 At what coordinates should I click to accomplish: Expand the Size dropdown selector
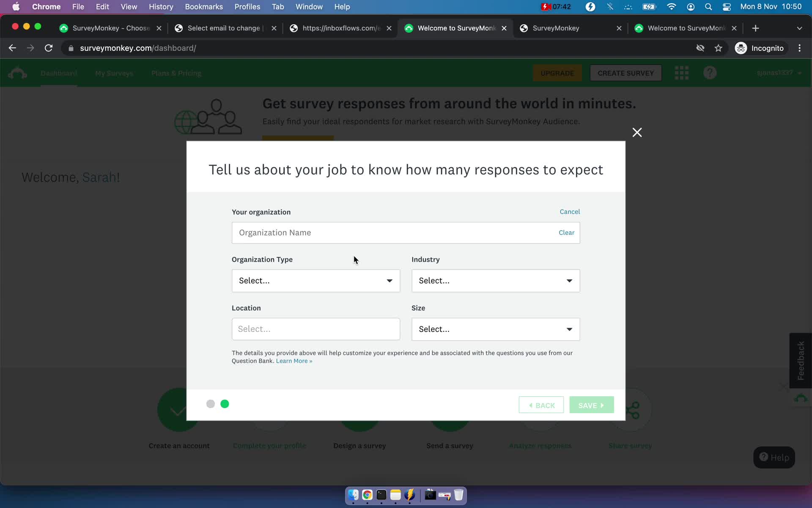[496, 329]
